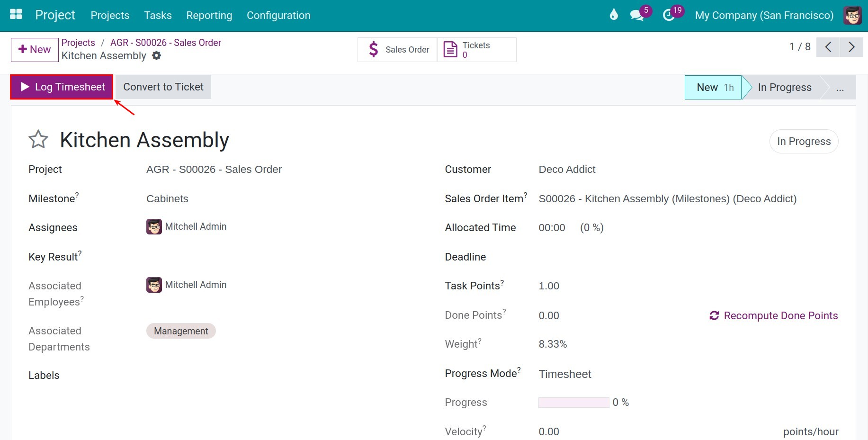
Task: Show help tooltip for Sales Order Item
Action: (525, 195)
